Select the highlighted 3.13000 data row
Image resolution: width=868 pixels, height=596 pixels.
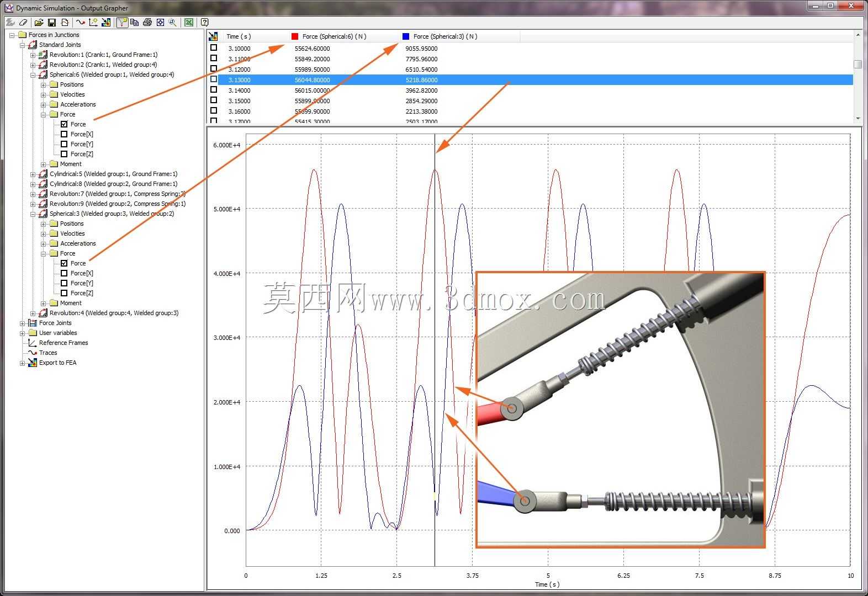536,80
